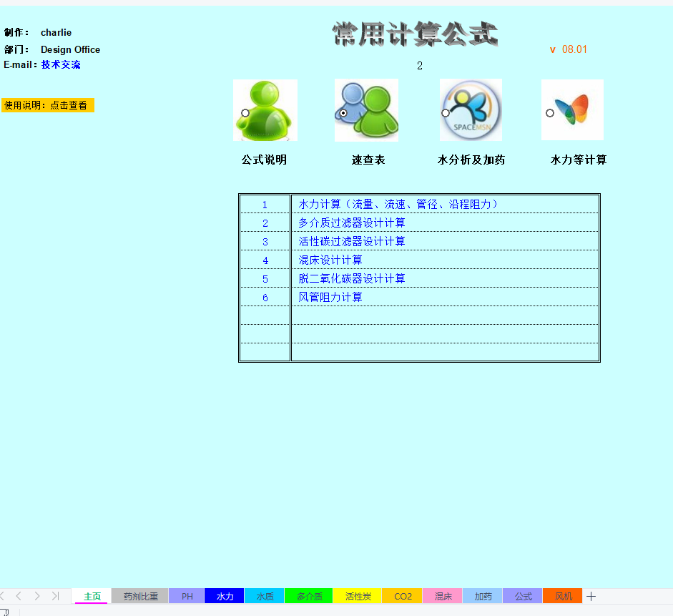Open the 活性碳过滤器设计计算 link

pyautogui.click(x=352, y=241)
